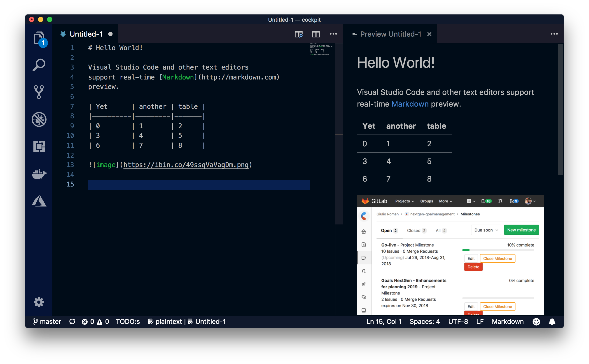Open editor more actions ellipsis menu

click(333, 34)
